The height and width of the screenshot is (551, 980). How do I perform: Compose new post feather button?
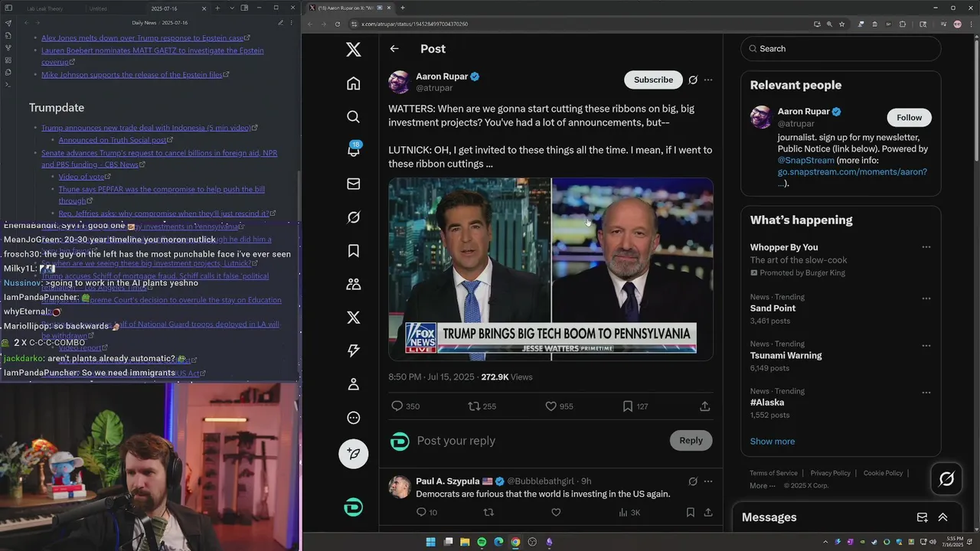[353, 454]
